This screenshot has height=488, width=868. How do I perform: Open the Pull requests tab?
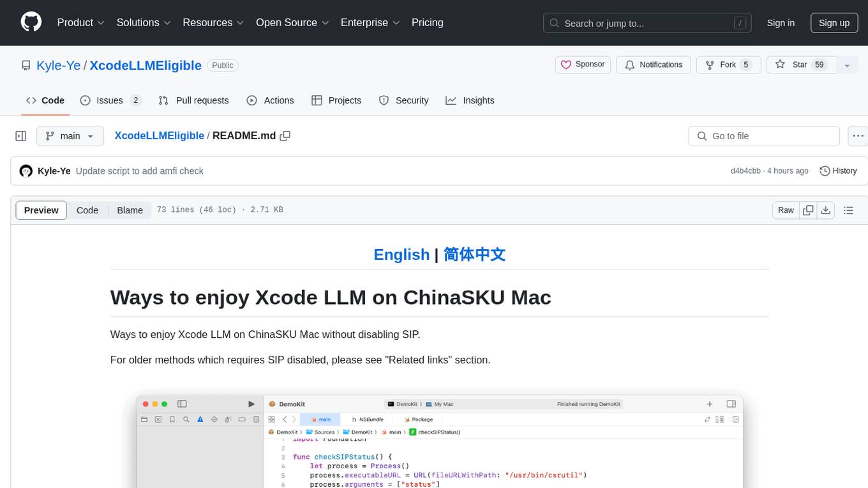point(193,100)
